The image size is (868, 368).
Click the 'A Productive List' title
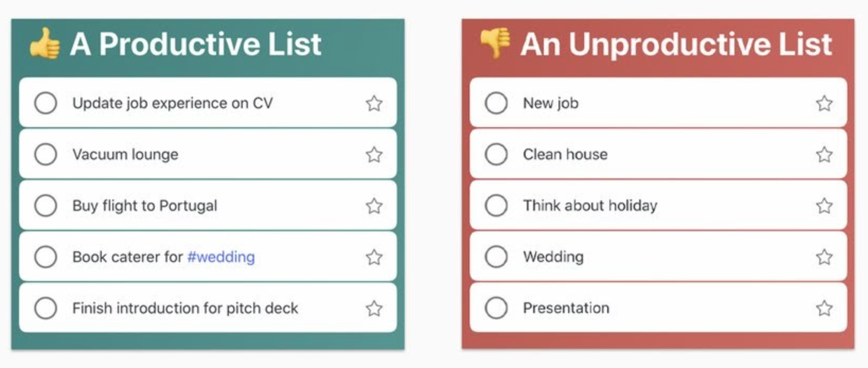click(196, 44)
